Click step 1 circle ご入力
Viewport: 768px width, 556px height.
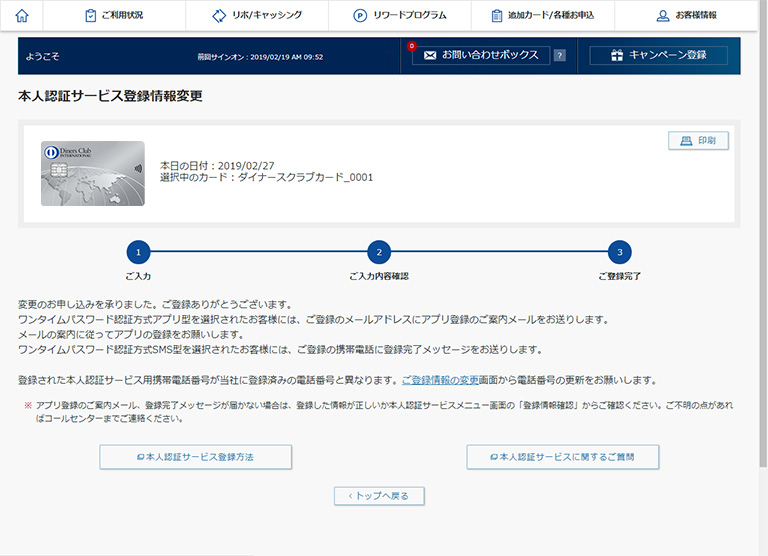[138, 252]
